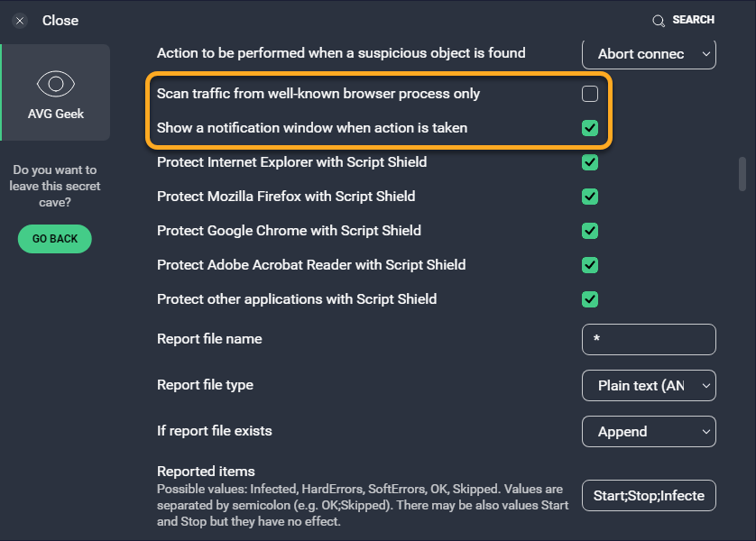
Task: Enable scan traffic from well-known browser only
Action: (590, 94)
